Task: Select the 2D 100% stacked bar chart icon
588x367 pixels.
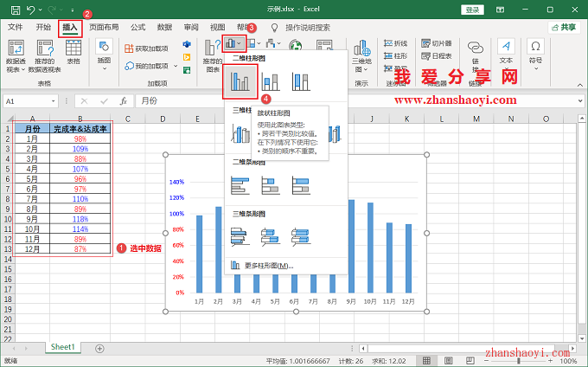Action: coord(301,185)
